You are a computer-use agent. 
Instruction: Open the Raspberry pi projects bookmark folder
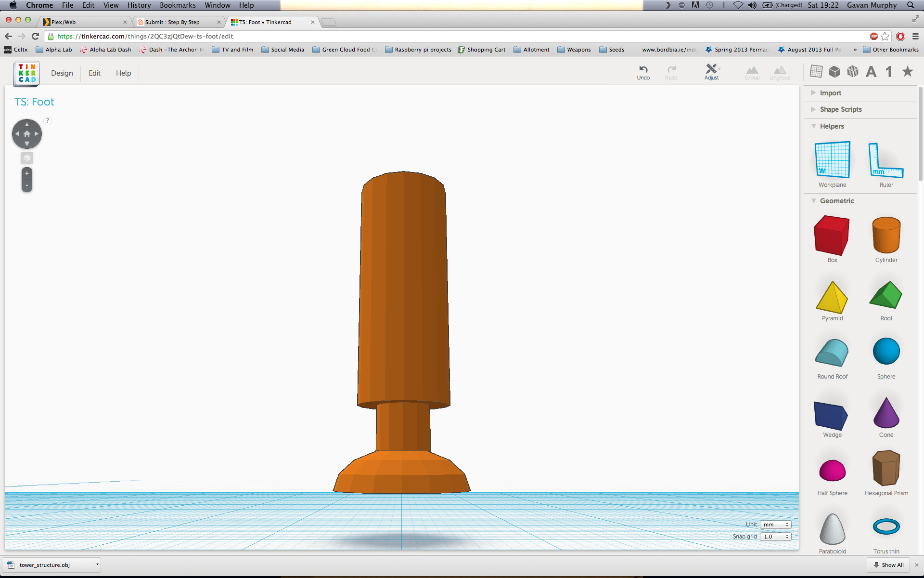coord(418,50)
